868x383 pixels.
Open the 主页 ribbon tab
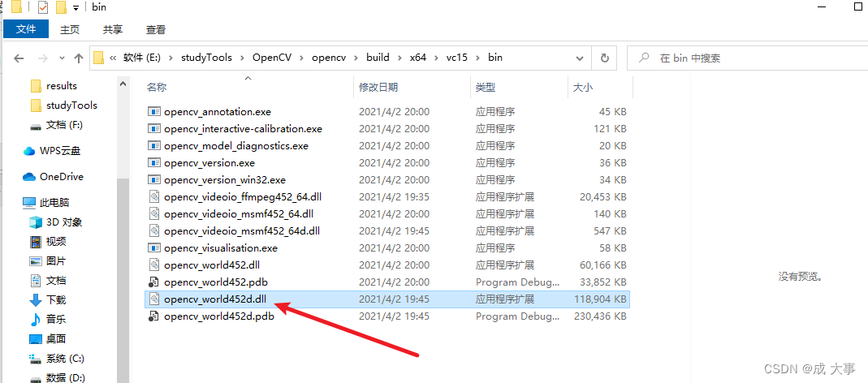[70, 29]
